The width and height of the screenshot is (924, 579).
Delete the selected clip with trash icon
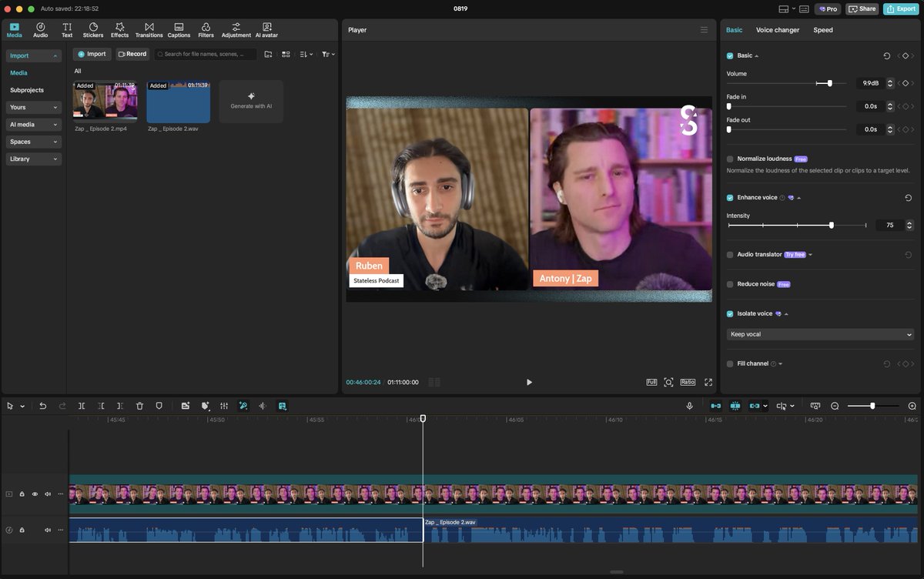[x=139, y=406]
